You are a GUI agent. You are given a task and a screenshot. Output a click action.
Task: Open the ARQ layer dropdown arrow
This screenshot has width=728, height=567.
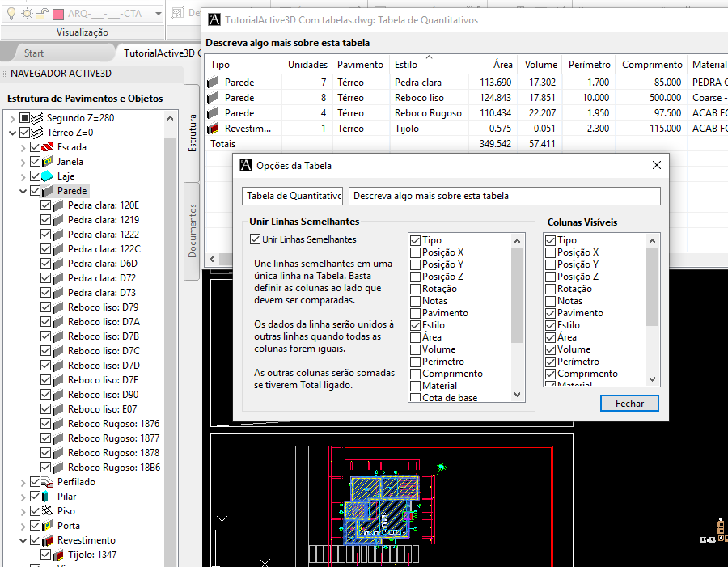(x=159, y=14)
